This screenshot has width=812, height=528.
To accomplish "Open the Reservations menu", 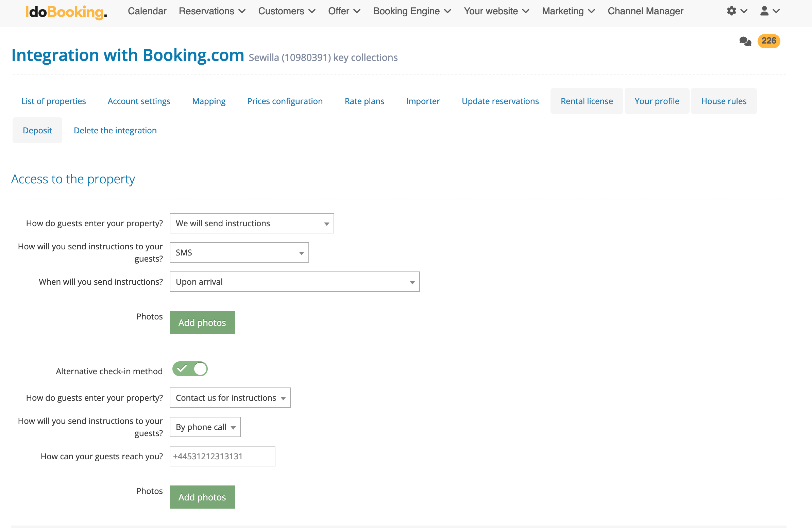I will 212,11.
